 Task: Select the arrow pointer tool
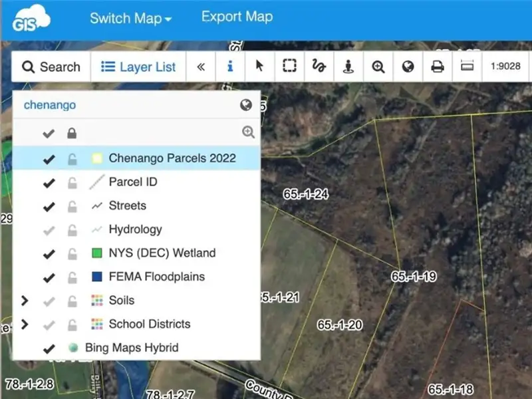[x=260, y=67]
